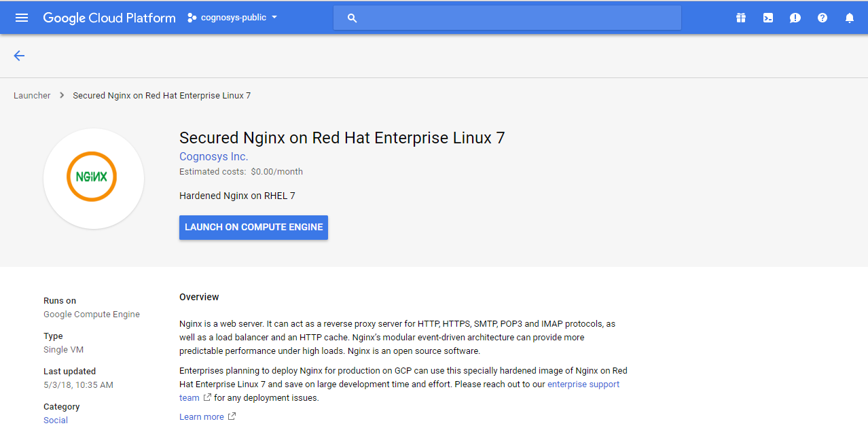
Task: Open the send feedback icon
Action: (x=795, y=18)
